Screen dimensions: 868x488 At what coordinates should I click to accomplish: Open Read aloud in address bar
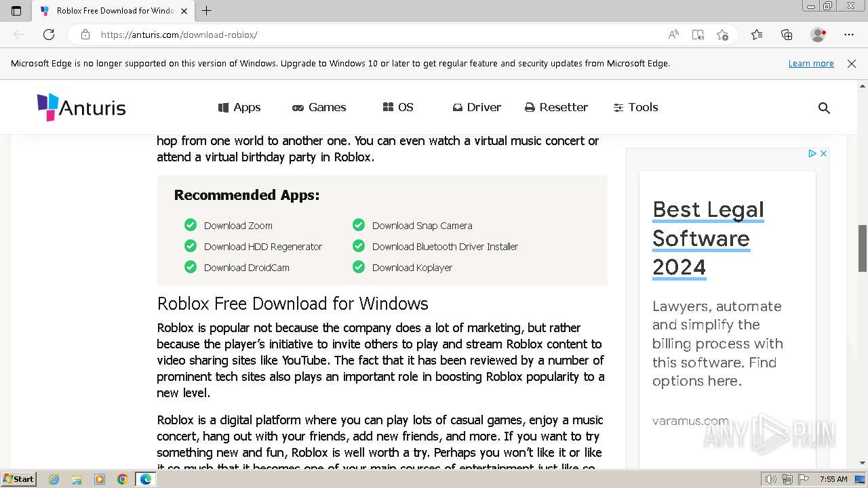[673, 35]
